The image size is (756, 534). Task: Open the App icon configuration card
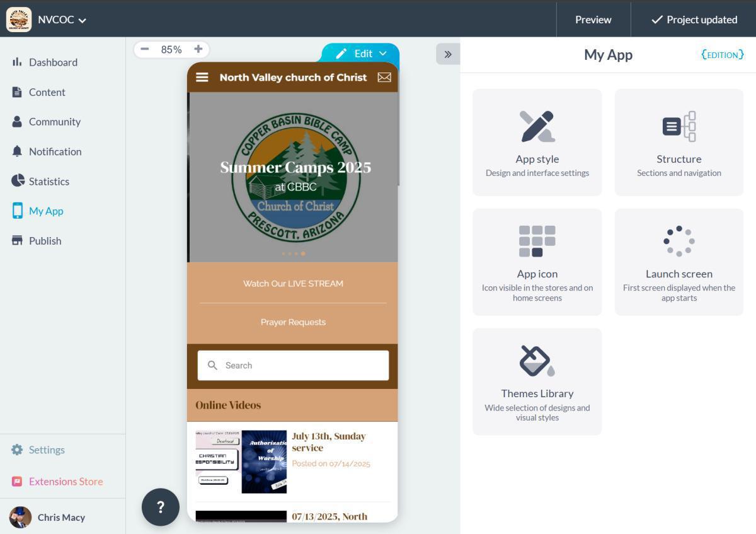coord(537,261)
